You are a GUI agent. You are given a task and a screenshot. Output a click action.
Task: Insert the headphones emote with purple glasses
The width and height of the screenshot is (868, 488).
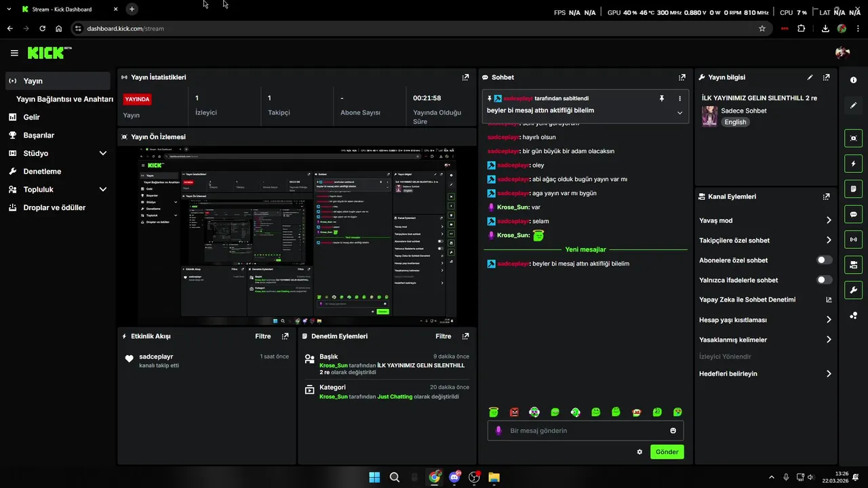(x=534, y=412)
